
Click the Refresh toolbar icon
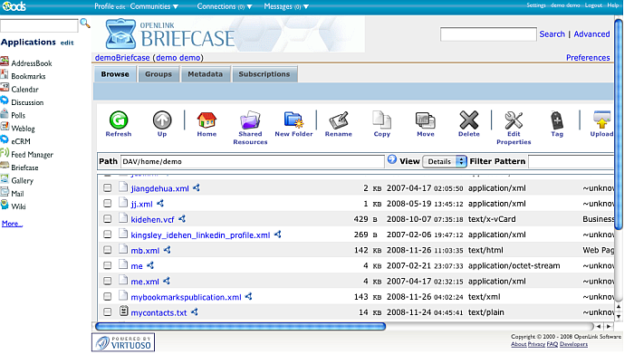pos(118,120)
